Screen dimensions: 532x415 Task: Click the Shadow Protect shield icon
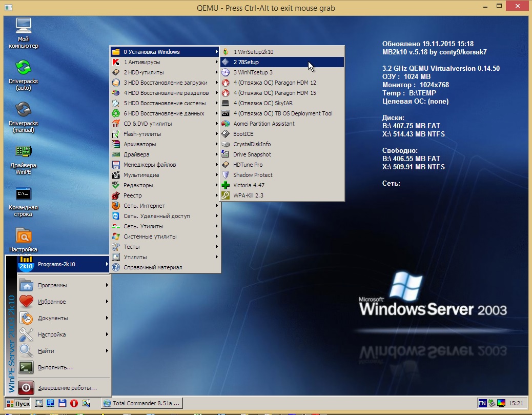226,175
